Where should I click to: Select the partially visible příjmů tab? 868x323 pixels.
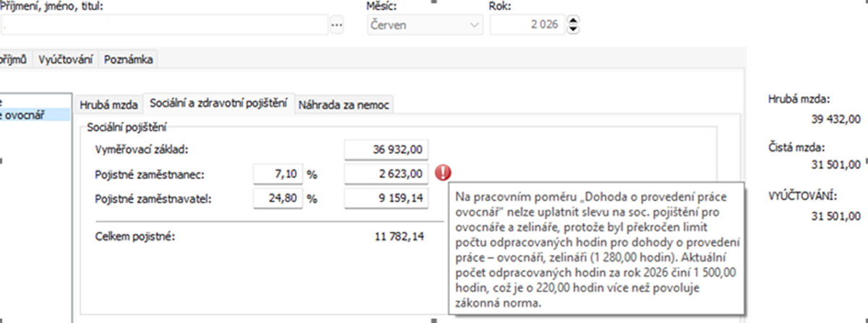click(x=14, y=60)
